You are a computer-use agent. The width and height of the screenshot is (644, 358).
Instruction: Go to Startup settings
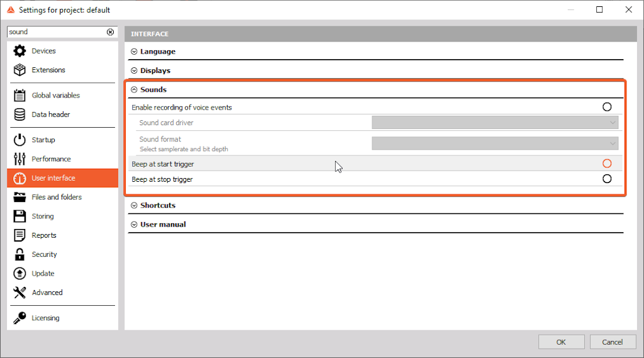click(62, 140)
